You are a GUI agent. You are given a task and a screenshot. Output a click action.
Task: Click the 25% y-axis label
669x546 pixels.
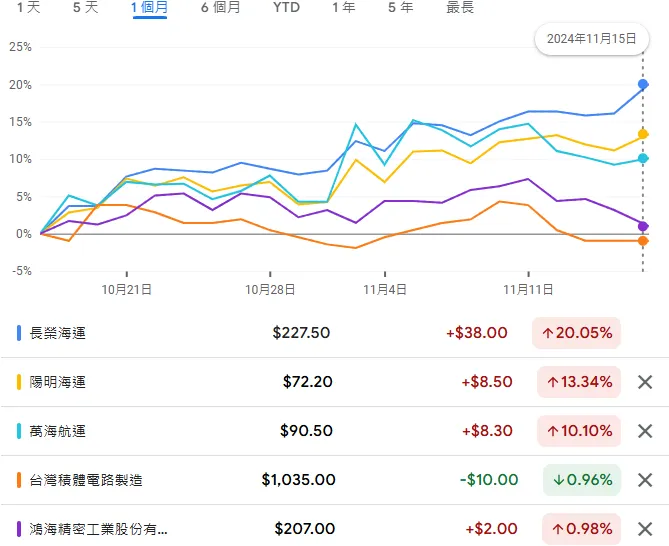pos(20,47)
